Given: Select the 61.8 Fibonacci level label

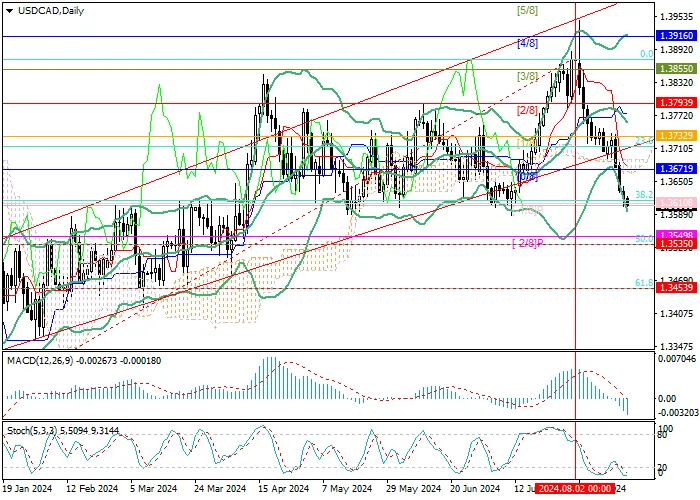Looking at the screenshot, I should 644,283.
